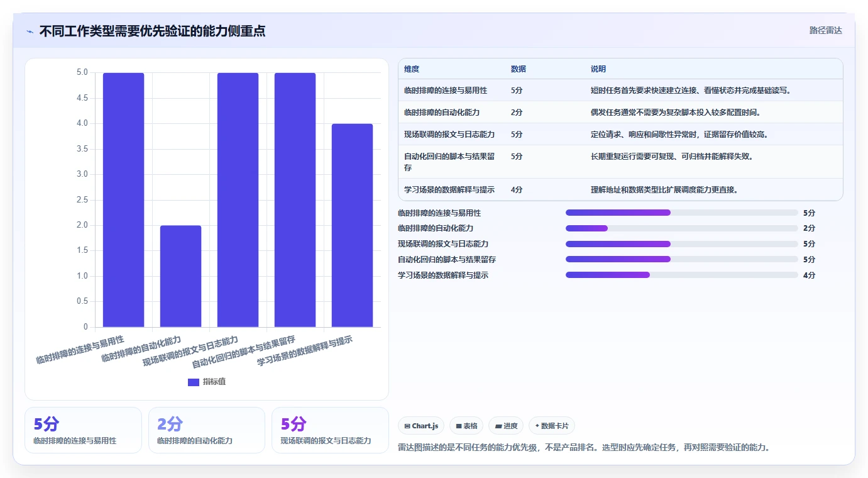
Task: Click the chart bar for 现场联调的报文与日志能力
Action: tap(238, 200)
